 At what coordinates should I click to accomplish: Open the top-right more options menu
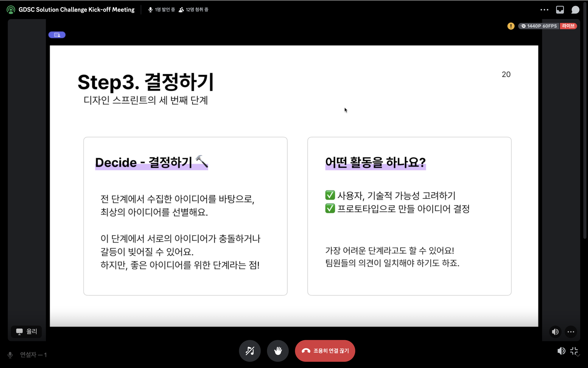point(544,10)
